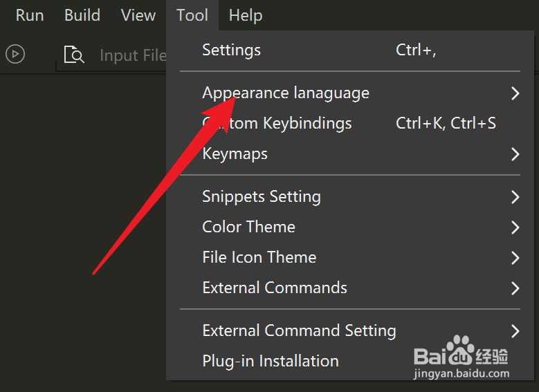
Task: Select Settings from the Tool menu
Action: point(232,50)
